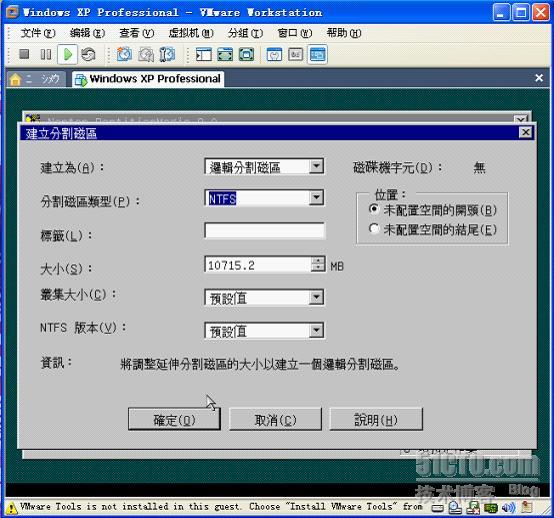The height and width of the screenshot is (518, 554).
Task: Click the PartitionMagic window title icon
Action: pyautogui.click(x=32, y=118)
